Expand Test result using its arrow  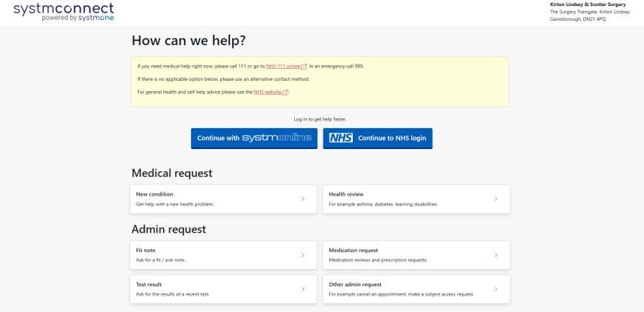click(303, 289)
